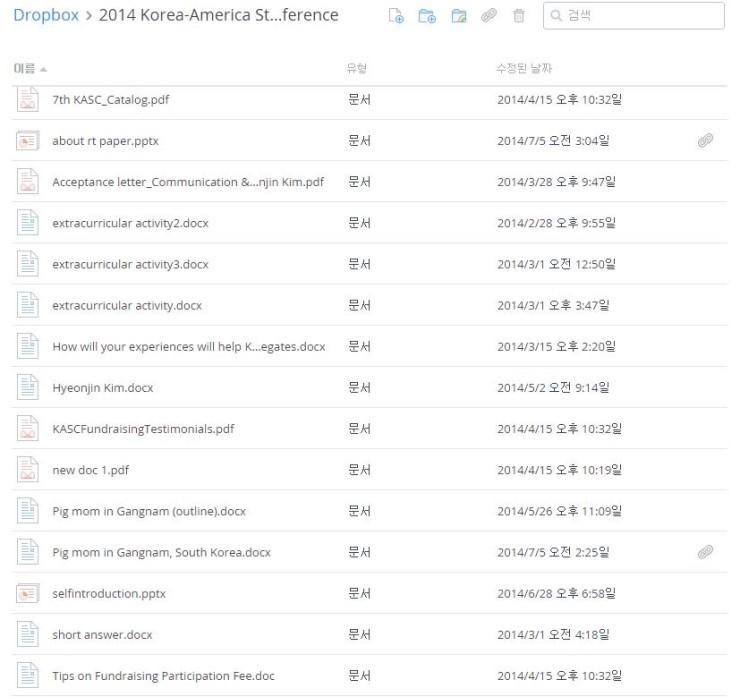Click the 2014 Korea-America St...ference folder title
This screenshot has height=697, width=740.
tap(219, 15)
